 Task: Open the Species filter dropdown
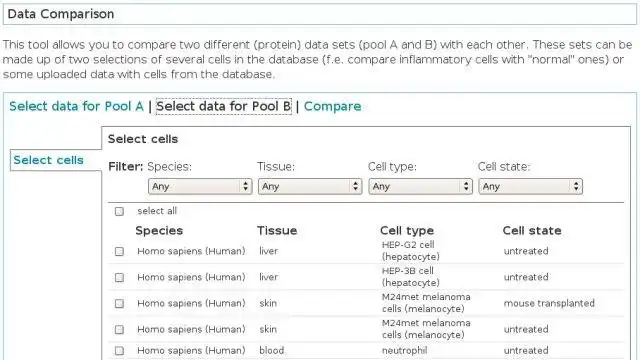[200, 187]
